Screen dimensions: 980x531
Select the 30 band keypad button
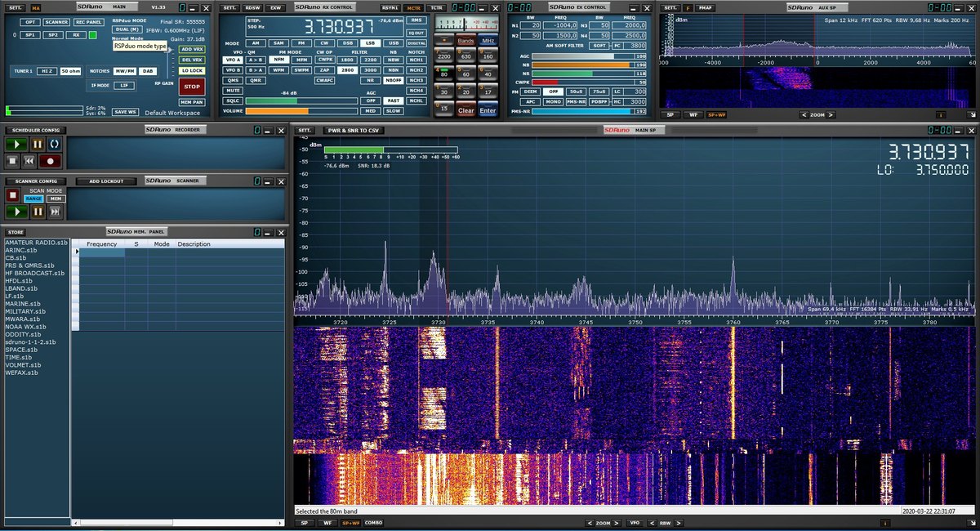(443, 92)
